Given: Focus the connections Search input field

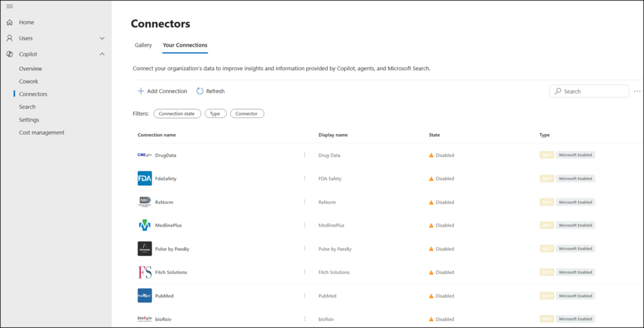Looking at the screenshot, I should pos(589,91).
